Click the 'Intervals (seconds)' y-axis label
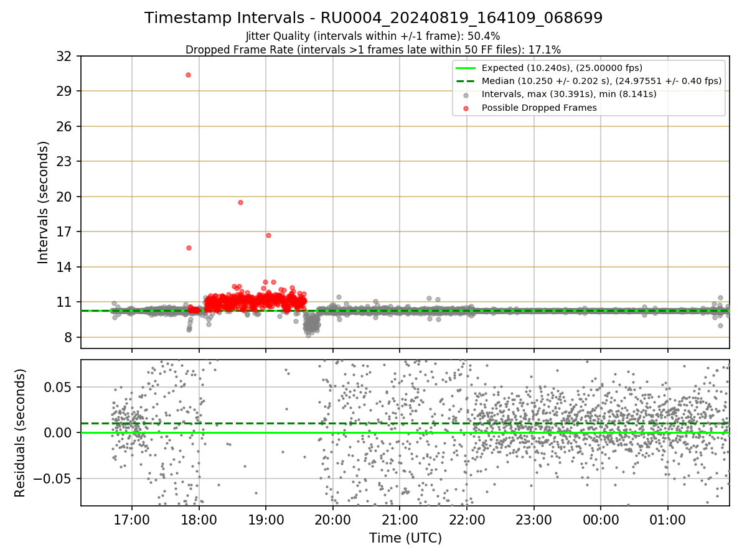The image size is (747, 560). click(x=44, y=202)
